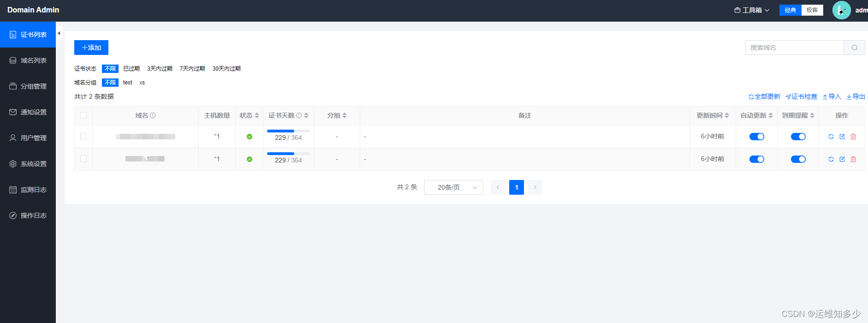Collapse the left sidebar arrow

59,33
